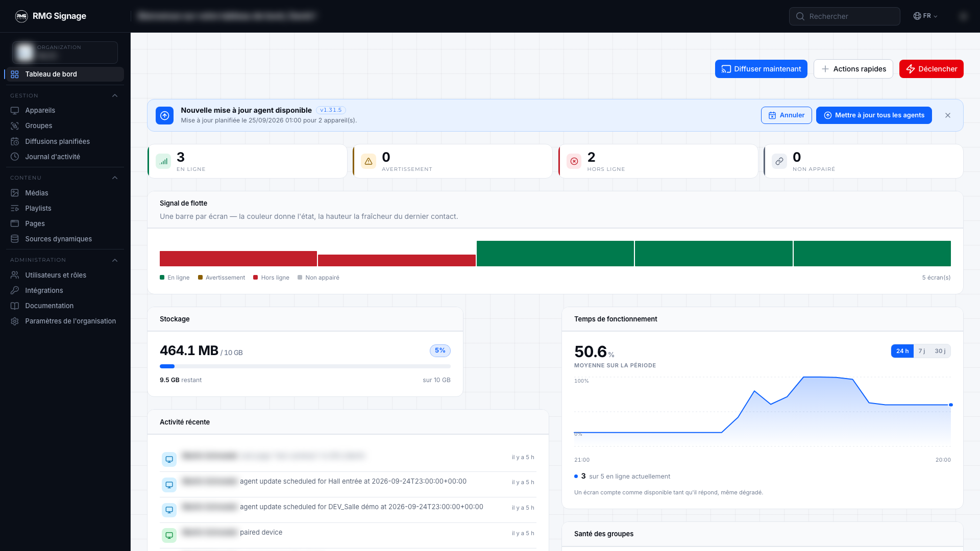980x551 pixels.
Task: Open Documentation from the sidebar
Action: click(65, 306)
